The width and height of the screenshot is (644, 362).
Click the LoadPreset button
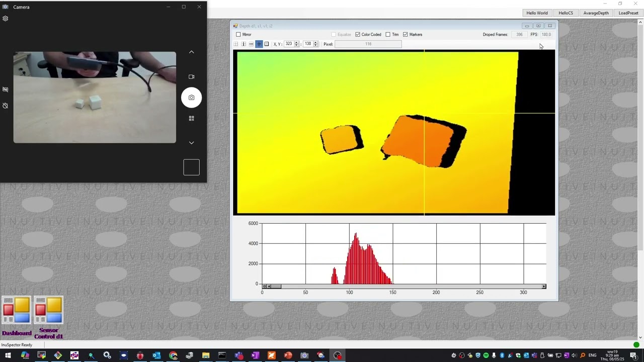[x=628, y=13]
